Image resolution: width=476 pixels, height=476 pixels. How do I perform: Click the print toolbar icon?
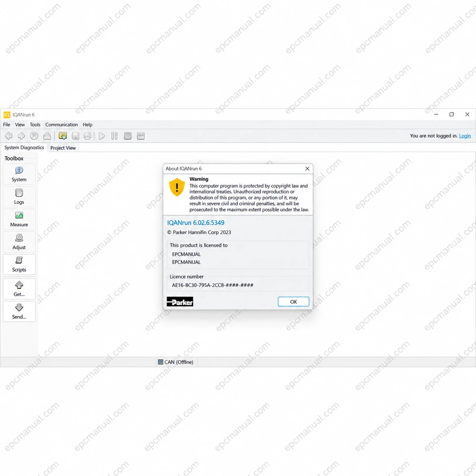(x=88, y=136)
